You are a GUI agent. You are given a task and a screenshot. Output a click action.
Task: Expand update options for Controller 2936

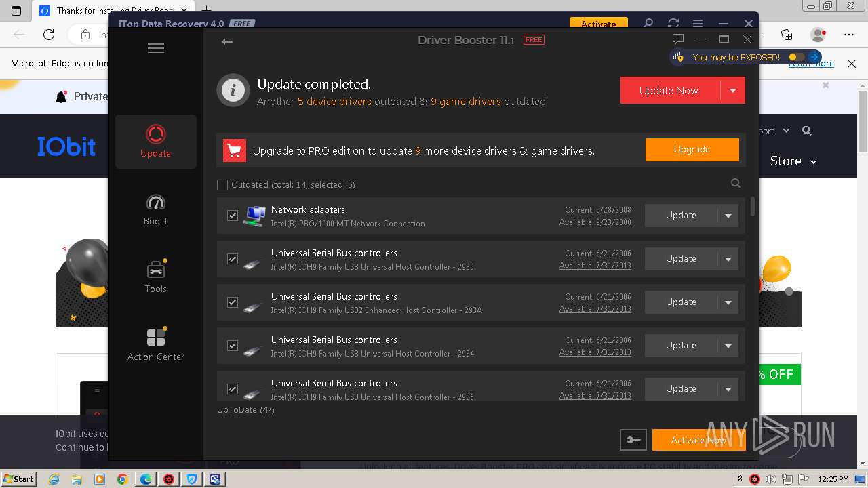coord(728,389)
